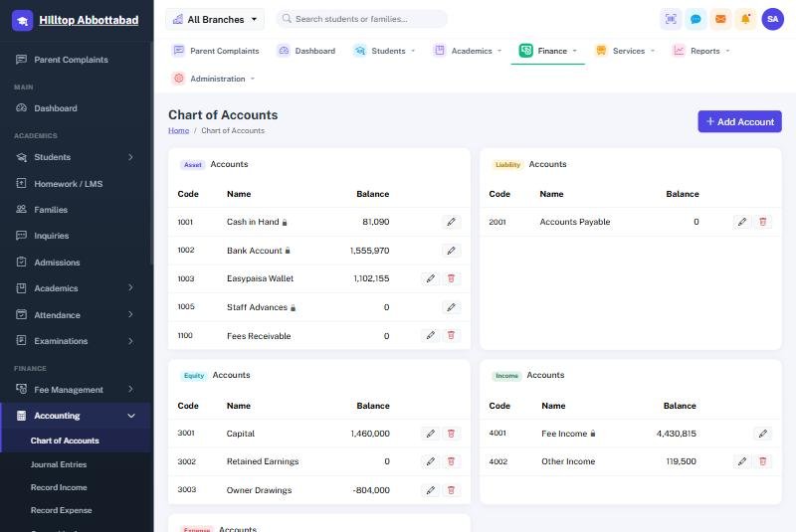Click the Asset accounts badge
This screenshot has width=796, height=532.
tap(193, 165)
